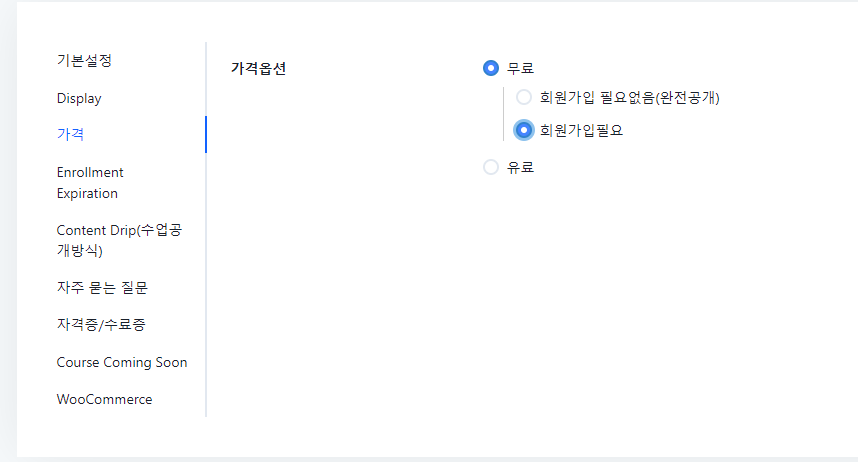The height and width of the screenshot is (462, 858).
Task: Click the 회원가입 필요없음(완전공개) label text
Action: (630, 98)
